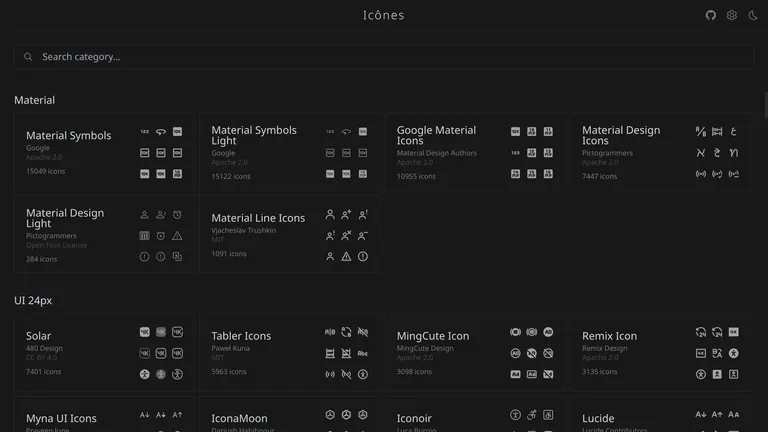Click the refresh arrows icon in Tabler Icons

(346, 332)
